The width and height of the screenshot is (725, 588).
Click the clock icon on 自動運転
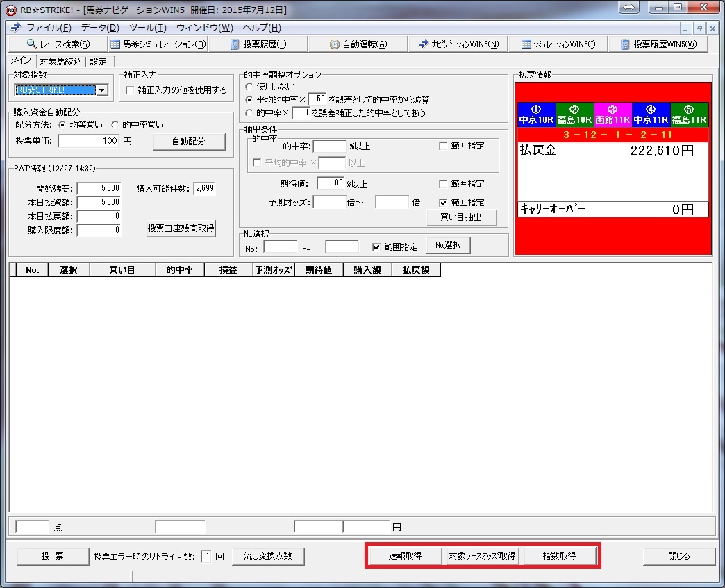coord(334,44)
